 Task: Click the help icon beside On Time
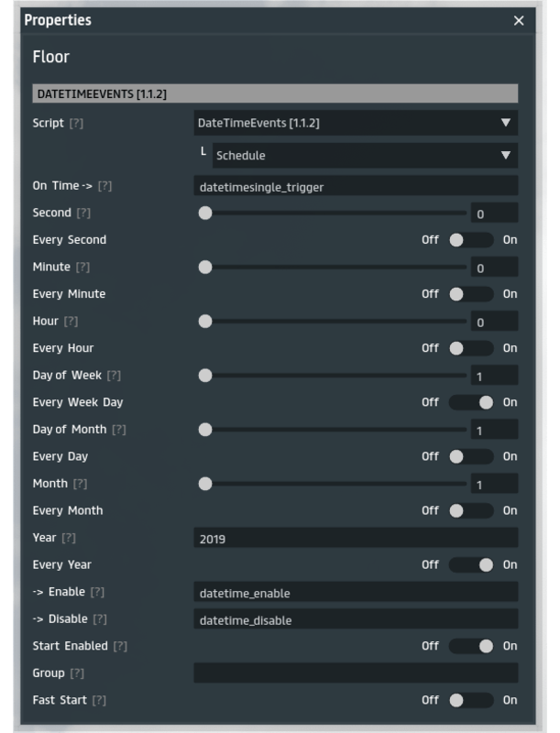105,186
